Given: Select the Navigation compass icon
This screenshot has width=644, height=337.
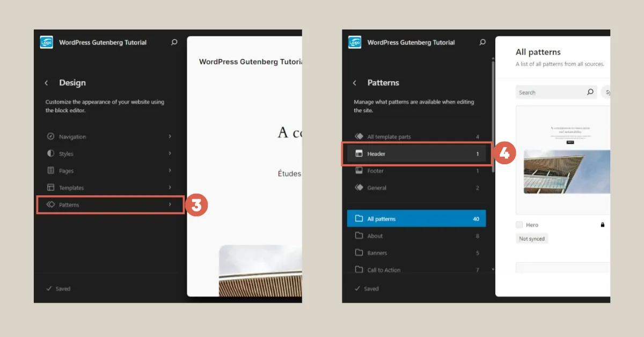Looking at the screenshot, I should [x=52, y=136].
